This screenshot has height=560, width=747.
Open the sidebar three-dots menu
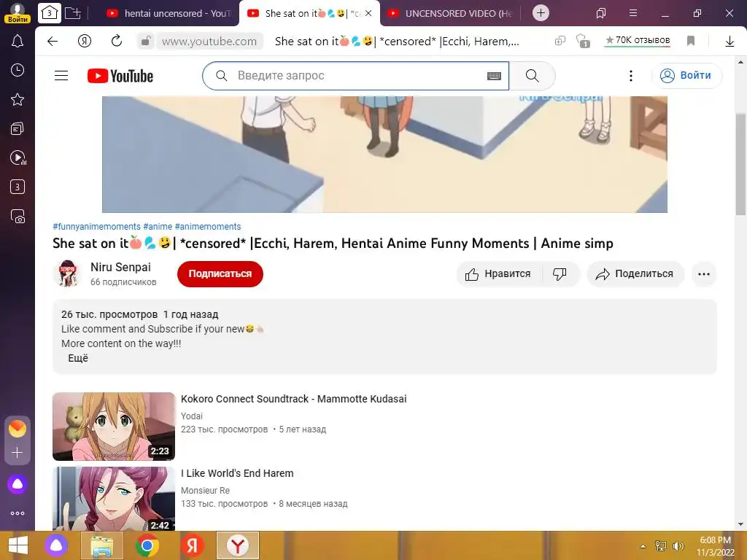(x=18, y=513)
